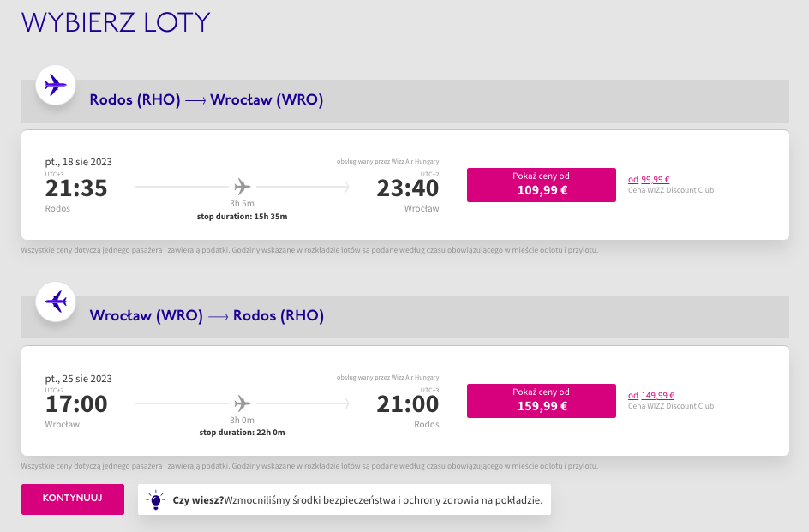Click the 23:40 arrival time in Wrocław
The width and height of the screenshot is (809, 532).
408,188
